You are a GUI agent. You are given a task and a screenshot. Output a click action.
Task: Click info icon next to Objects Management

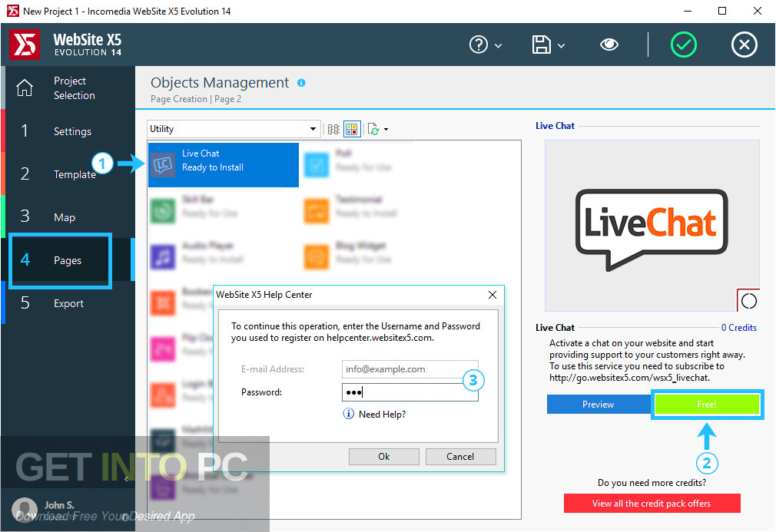click(301, 83)
